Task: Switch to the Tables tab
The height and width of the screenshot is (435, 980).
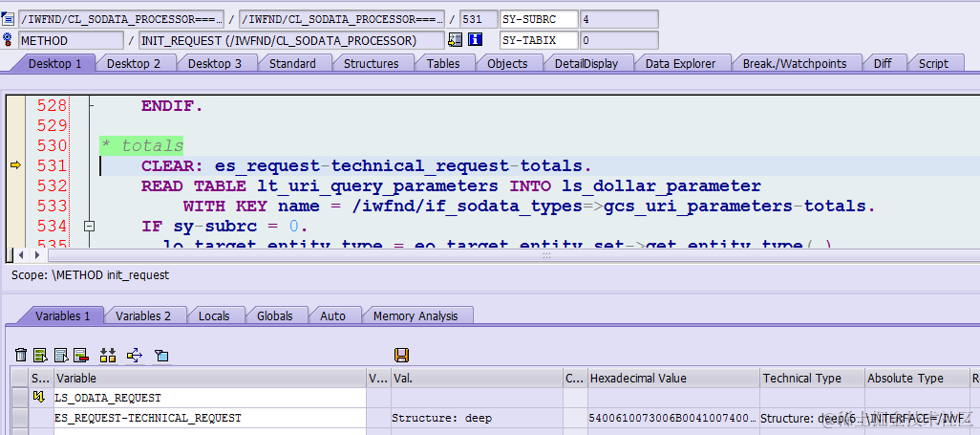Action: [x=443, y=63]
